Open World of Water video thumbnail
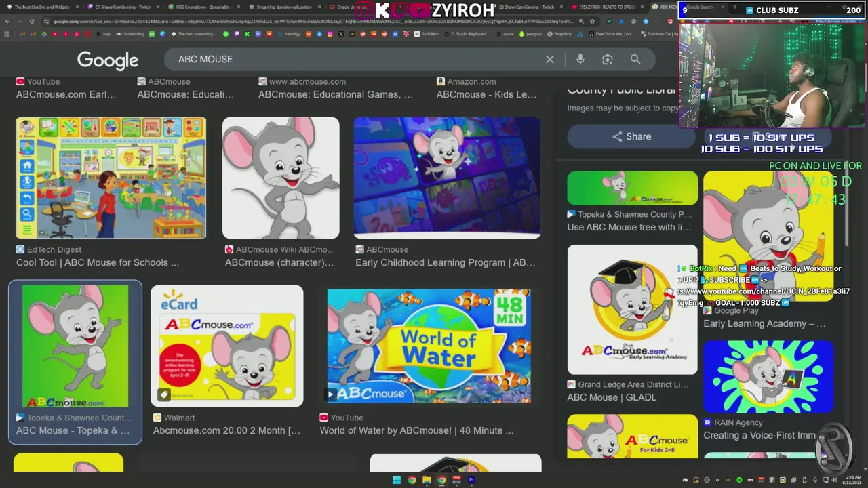 pyautogui.click(x=429, y=346)
